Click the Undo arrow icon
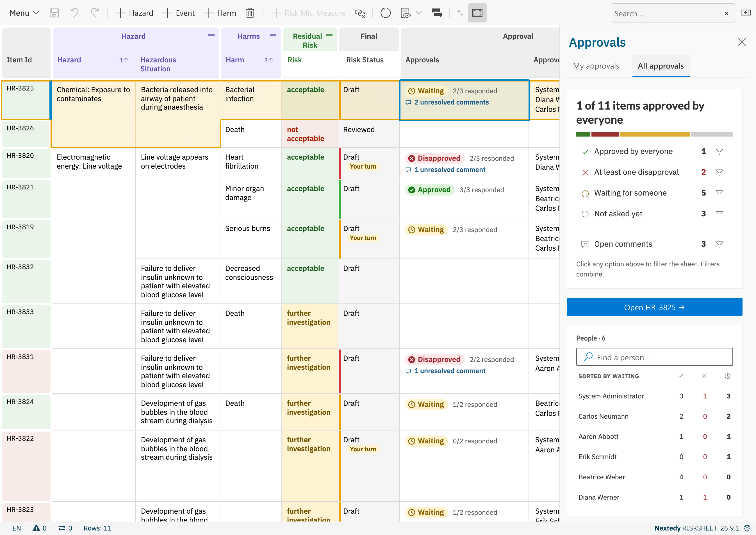The height and width of the screenshot is (535, 756). click(74, 13)
